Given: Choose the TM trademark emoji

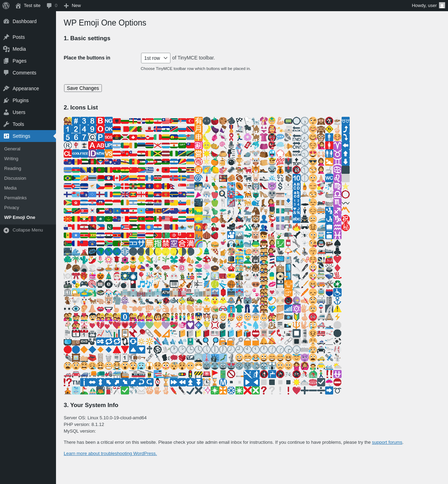Looking at the screenshot, I should pos(76,382).
